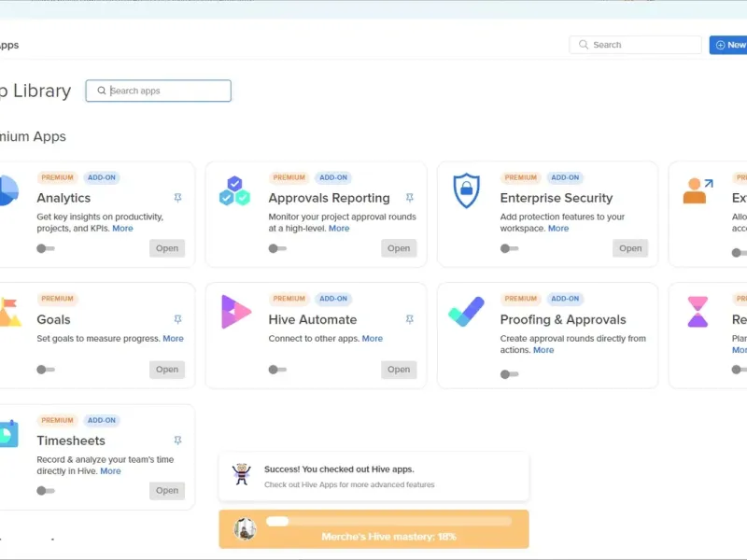Open the Approvals Reporting app
This screenshot has width=747, height=560.
[399, 248]
